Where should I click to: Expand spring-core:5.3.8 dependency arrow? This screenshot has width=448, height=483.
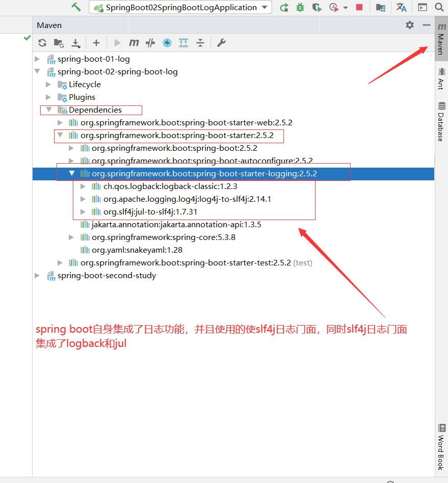tap(71, 237)
